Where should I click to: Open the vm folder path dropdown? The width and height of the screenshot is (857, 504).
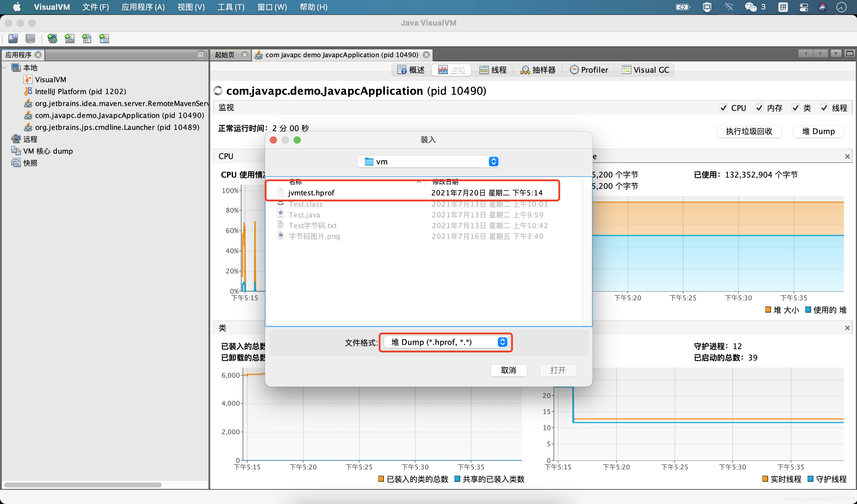pyautogui.click(x=428, y=161)
